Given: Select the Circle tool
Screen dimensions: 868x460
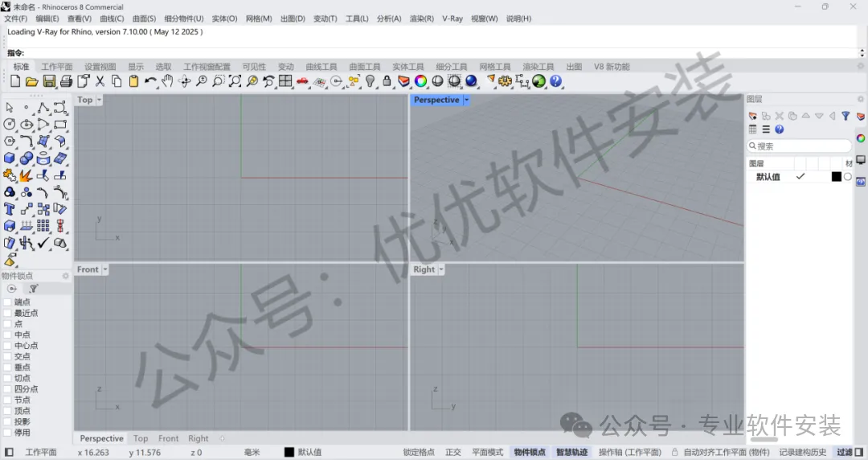Looking at the screenshot, I should click(x=10, y=125).
